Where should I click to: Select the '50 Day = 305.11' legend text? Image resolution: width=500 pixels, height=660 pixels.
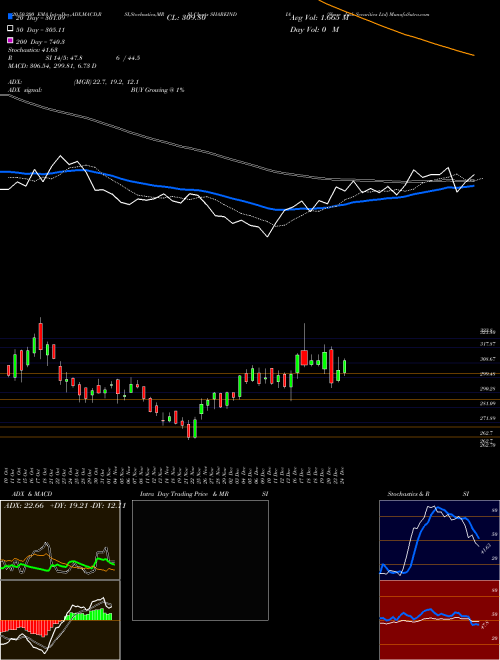coord(40,30)
